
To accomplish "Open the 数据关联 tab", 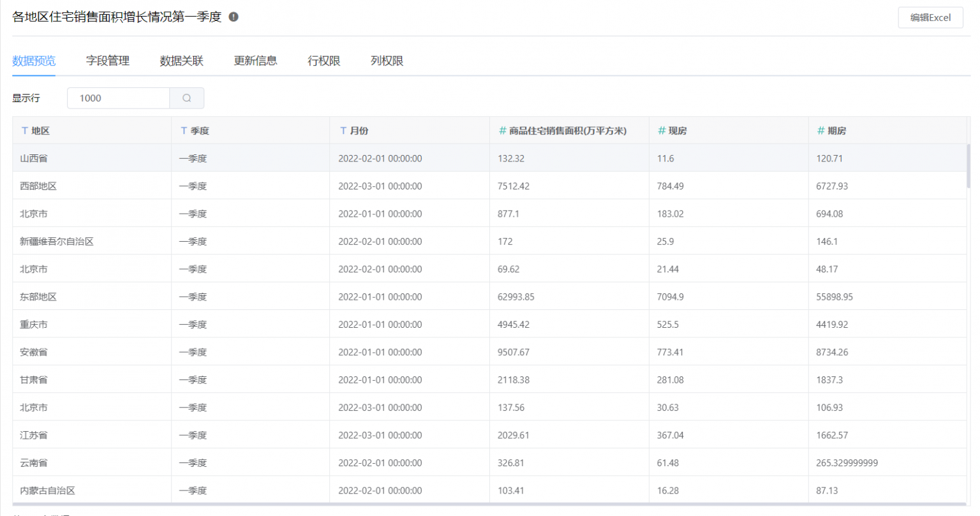I will point(181,61).
